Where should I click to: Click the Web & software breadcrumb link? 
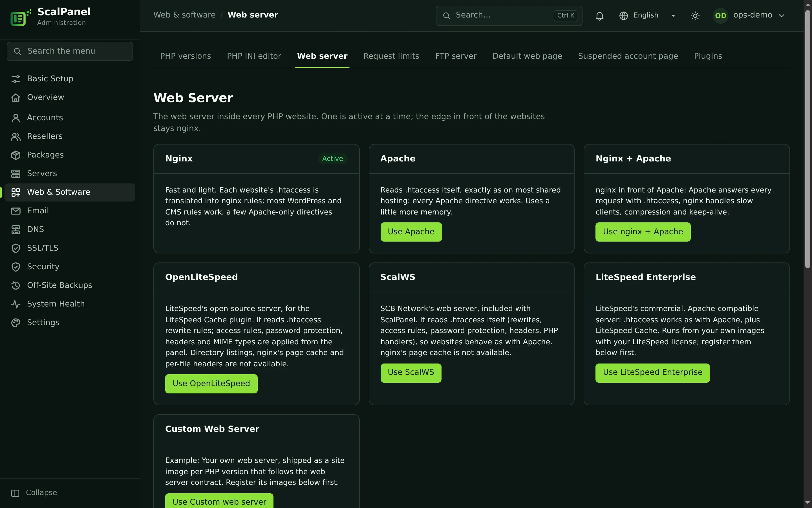(x=185, y=15)
